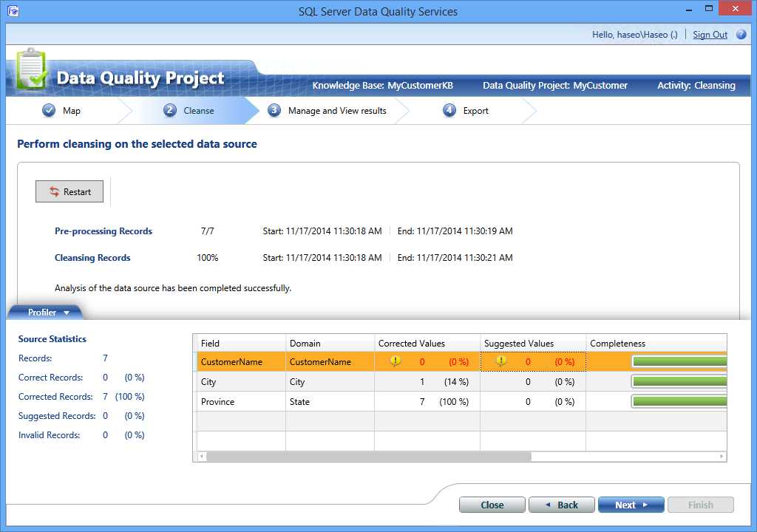Go to Manage and View results step
Image resolution: width=757 pixels, height=532 pixels.
(x=337, y=111)
